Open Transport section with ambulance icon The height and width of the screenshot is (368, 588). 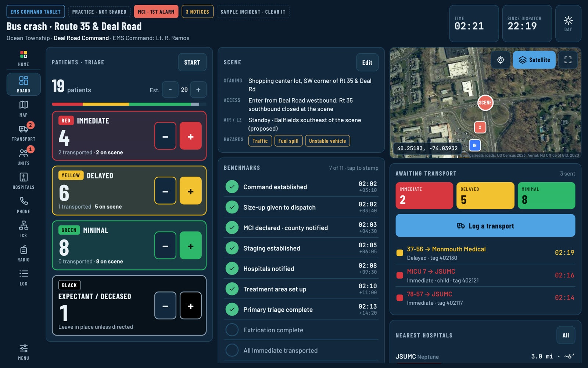pos(24,133)
